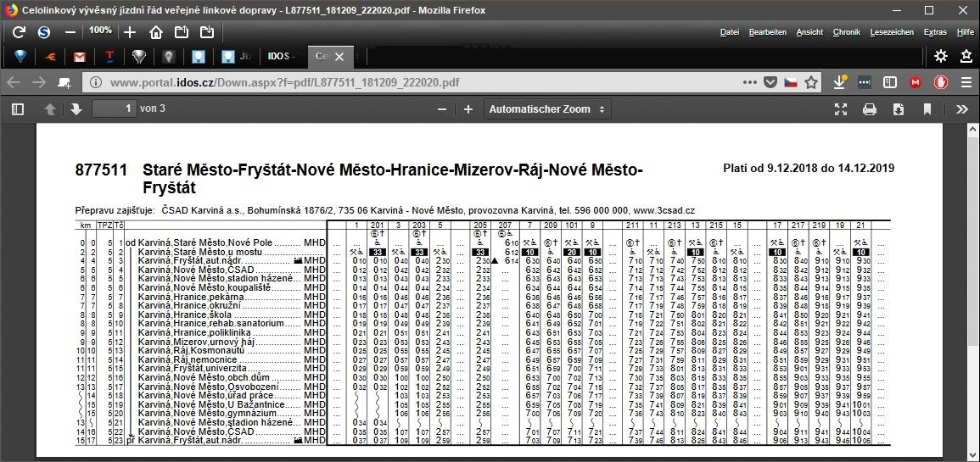Go forward with the forward arrow

(39, 82)
